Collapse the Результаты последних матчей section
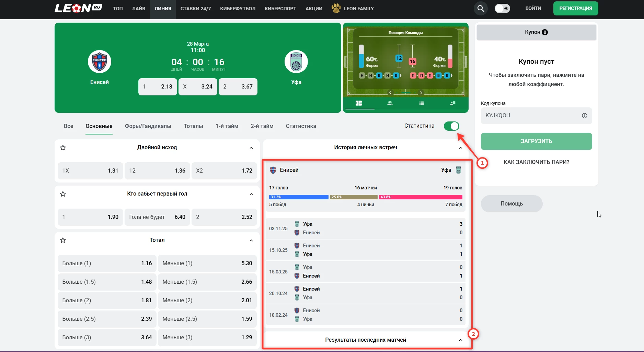The height and width of the screenshot is (352, 644). 460,340
